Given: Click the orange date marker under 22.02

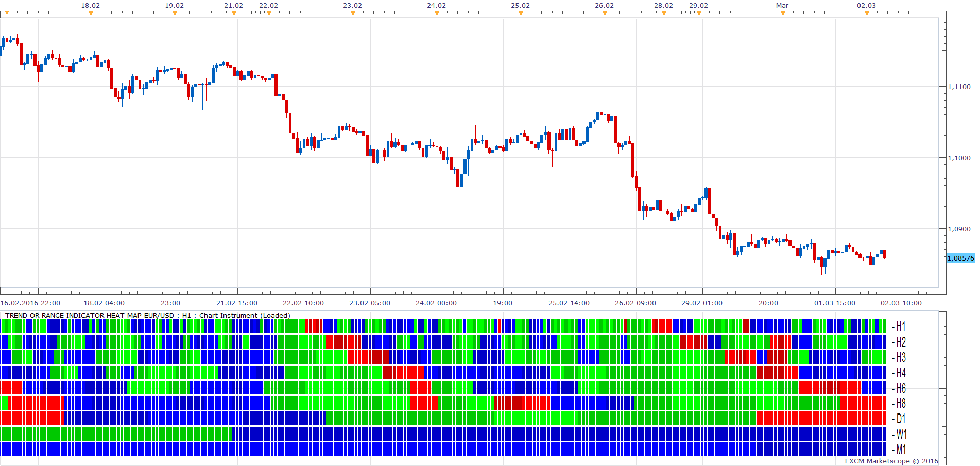Looking at the screenshot, I should pos(269,14).
